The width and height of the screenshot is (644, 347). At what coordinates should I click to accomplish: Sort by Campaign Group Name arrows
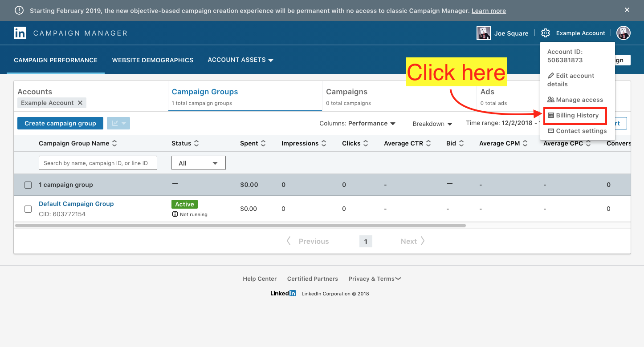click(x=114, y=143)
